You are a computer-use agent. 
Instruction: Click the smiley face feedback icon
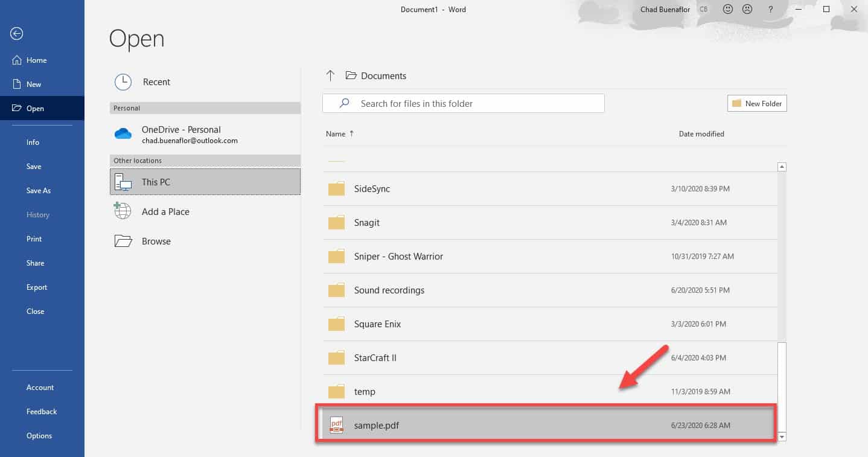coord(728,10)
